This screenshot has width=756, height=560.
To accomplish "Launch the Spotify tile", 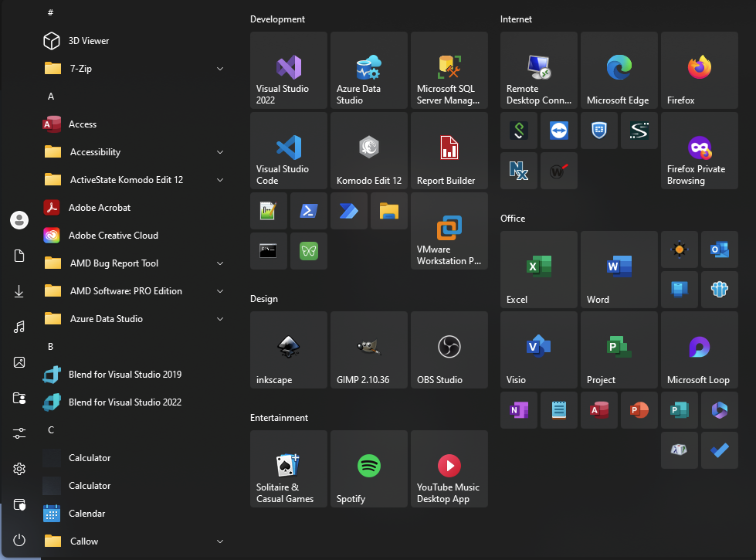I will (x=368, y=469).
